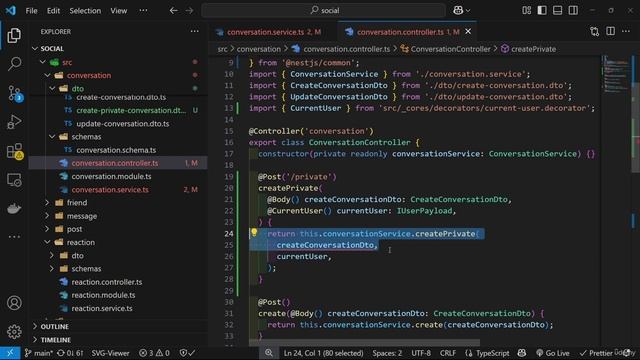
Task: Open the Customize Layout icon
Action: 527,10
